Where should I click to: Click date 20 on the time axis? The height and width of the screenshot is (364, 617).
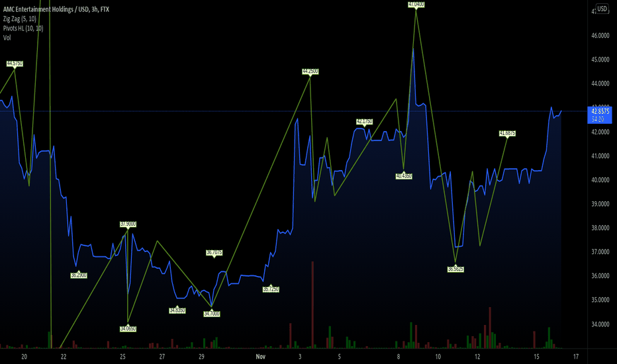tap(24, 357)
